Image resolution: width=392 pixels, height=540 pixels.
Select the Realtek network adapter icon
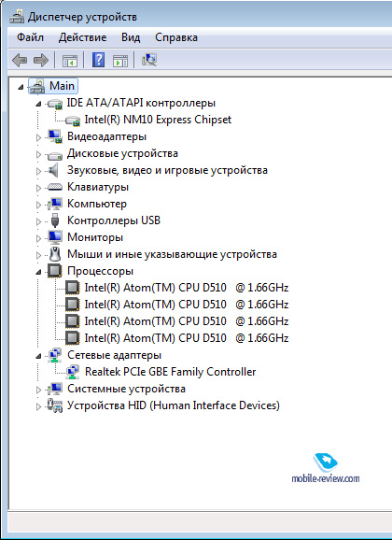tap(73, 372)
